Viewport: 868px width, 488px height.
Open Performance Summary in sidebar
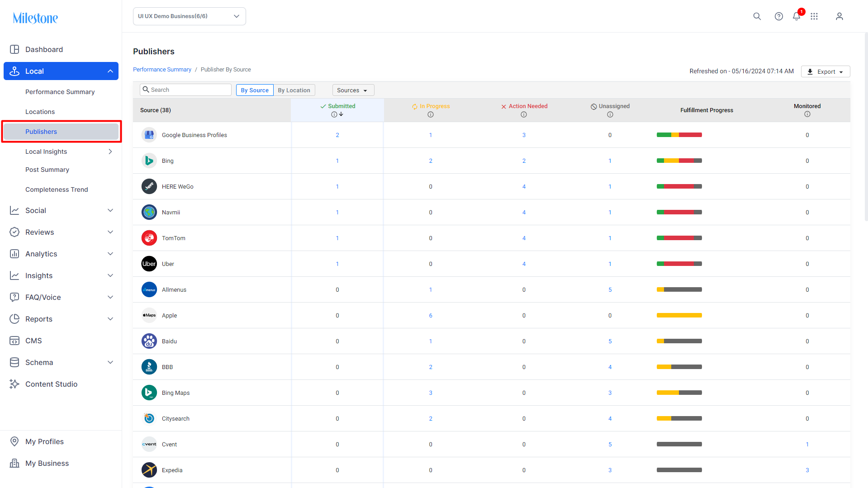pos(60,92)
